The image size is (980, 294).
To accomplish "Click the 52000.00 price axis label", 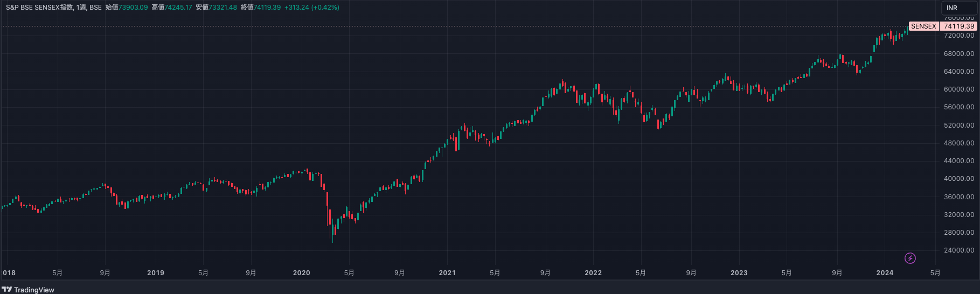I will (958, 125).
